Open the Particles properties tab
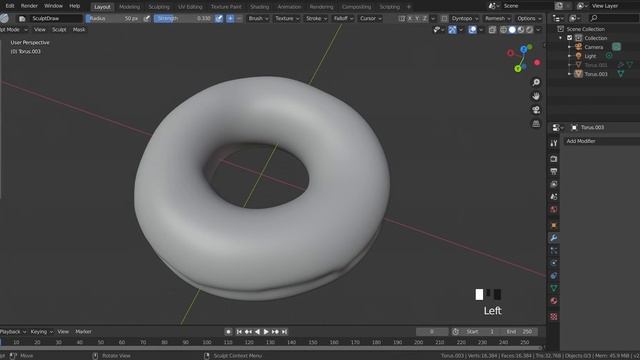640x360 pixels. coord(553,251)
